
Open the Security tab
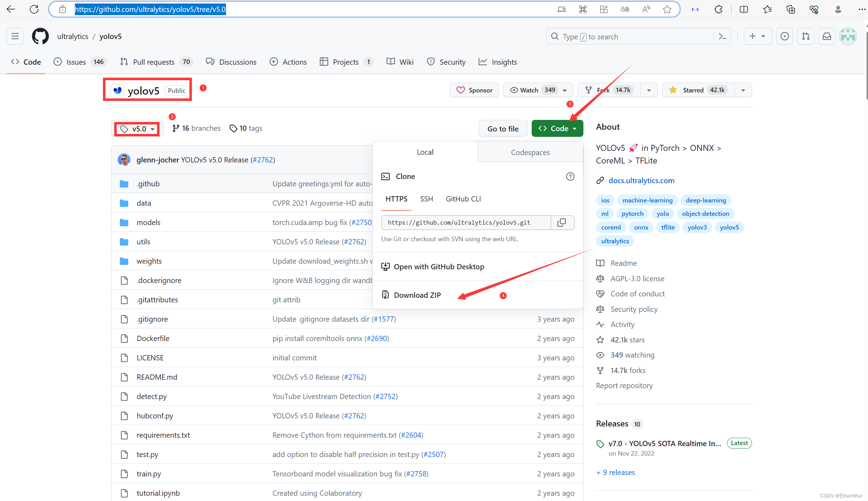coord(446,62)
